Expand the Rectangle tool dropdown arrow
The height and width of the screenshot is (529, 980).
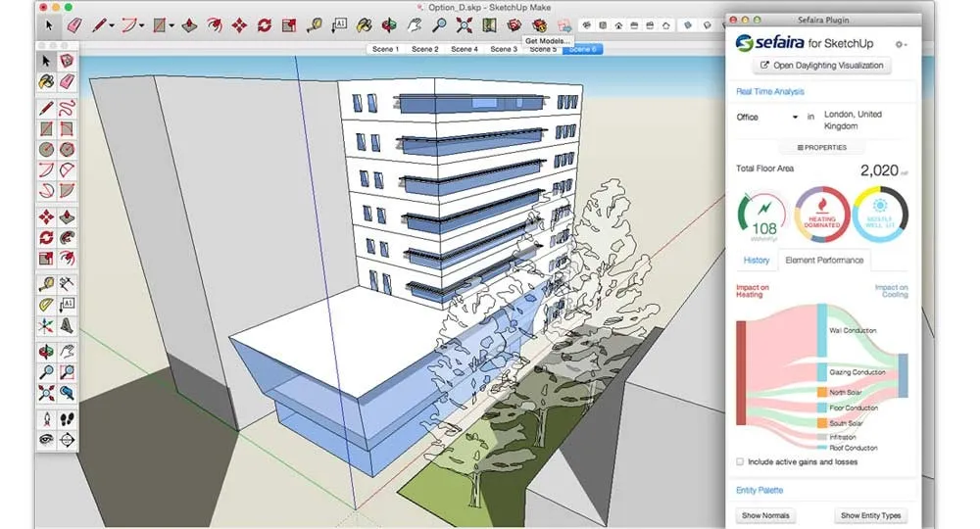(x=171, y=25)
